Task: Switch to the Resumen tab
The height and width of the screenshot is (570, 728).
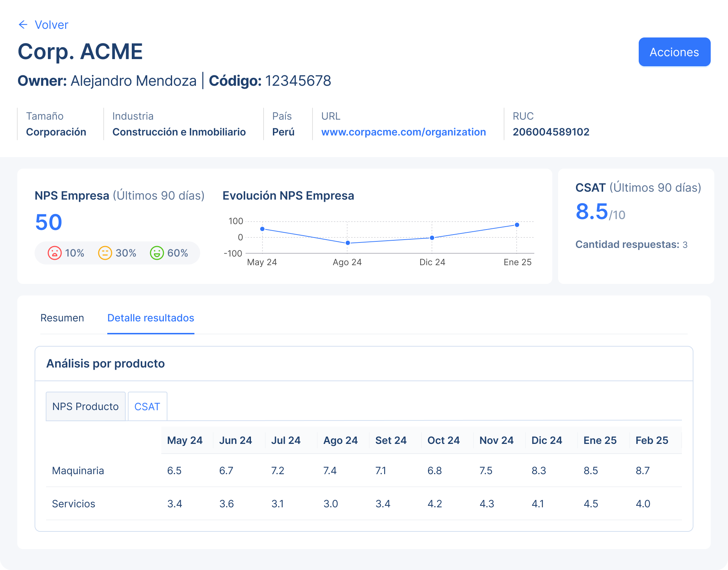Action: 62,318
